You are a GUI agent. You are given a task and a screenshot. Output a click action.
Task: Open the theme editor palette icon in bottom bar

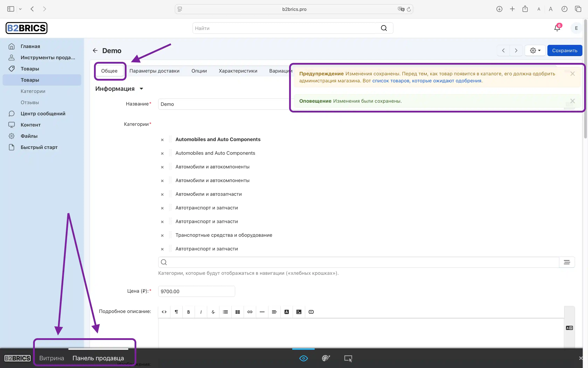pyautogui.click(x=326, y=358)
